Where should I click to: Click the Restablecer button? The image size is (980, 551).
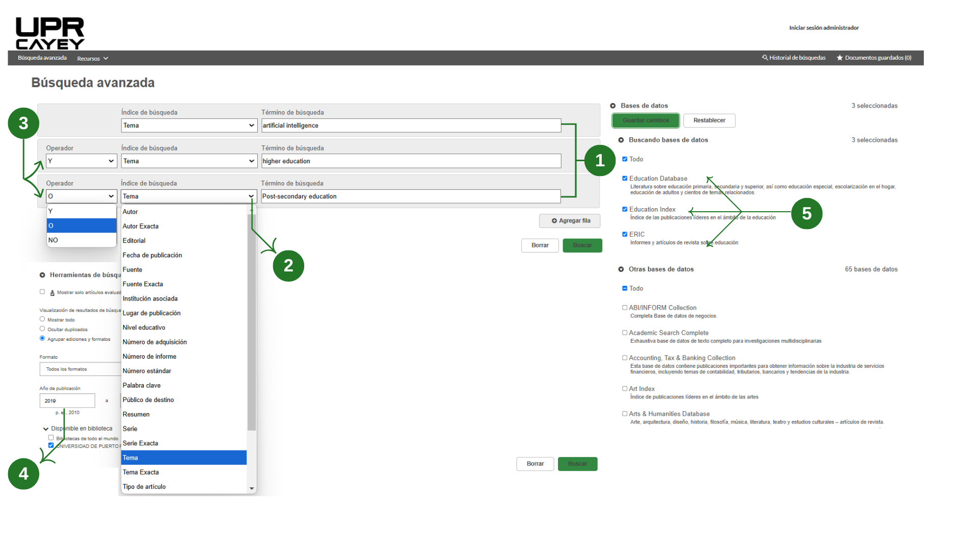click(x=709, y=120)
